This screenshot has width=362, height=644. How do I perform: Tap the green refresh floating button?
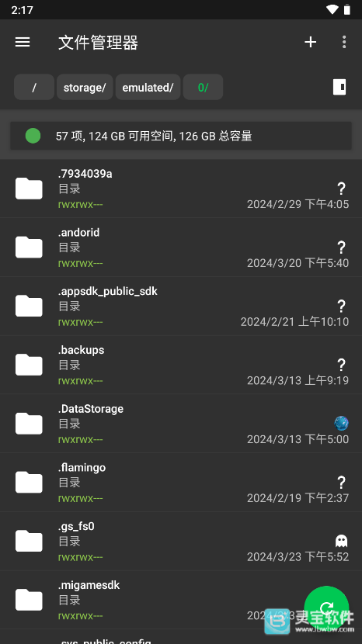(x=326, y=608)
